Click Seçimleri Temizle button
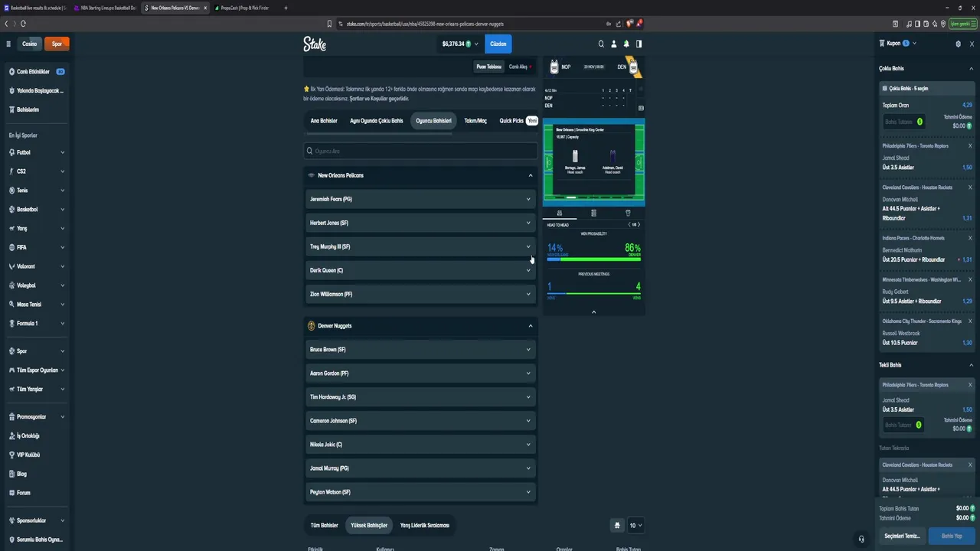The width and height of the screenshot is (980, 551). (902, 536)
